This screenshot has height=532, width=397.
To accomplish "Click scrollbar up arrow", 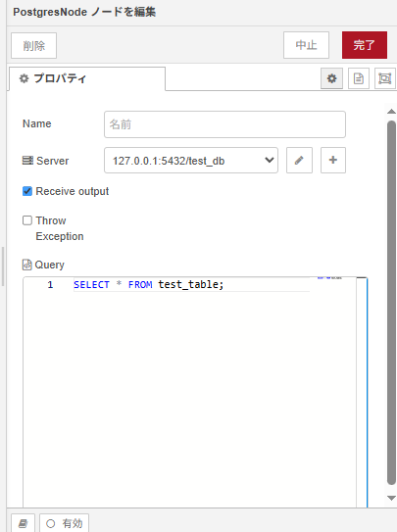I will [x=391, y=112].
